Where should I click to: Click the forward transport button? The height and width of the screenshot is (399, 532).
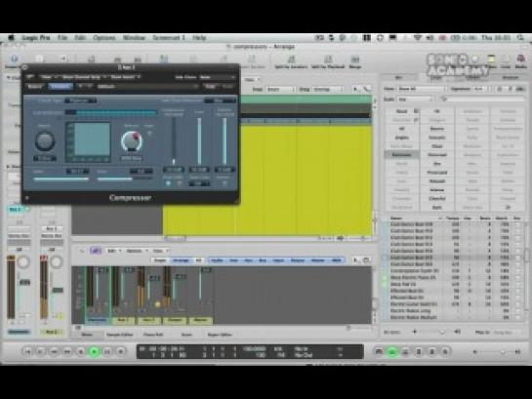point(67,351)
